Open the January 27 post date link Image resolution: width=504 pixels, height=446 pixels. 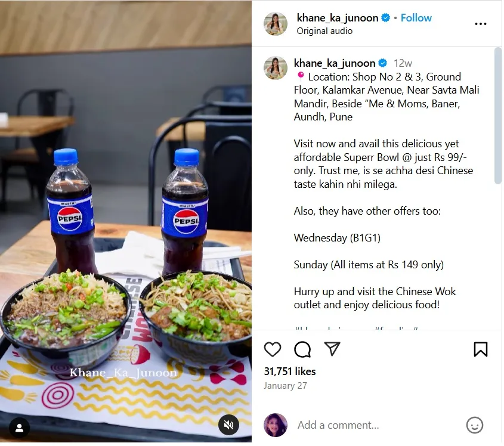[x=286, y=386]
